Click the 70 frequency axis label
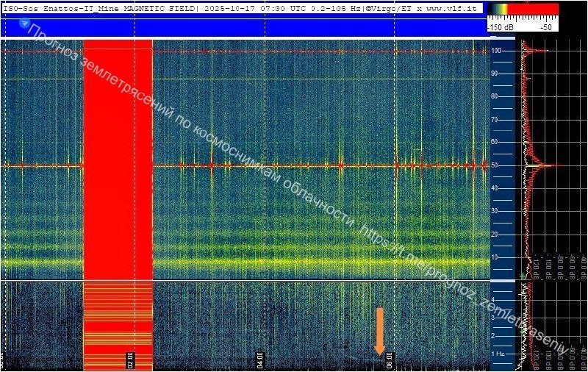This screenshot has width=588, height=372. pyautogui.click(x=494, y=120)
